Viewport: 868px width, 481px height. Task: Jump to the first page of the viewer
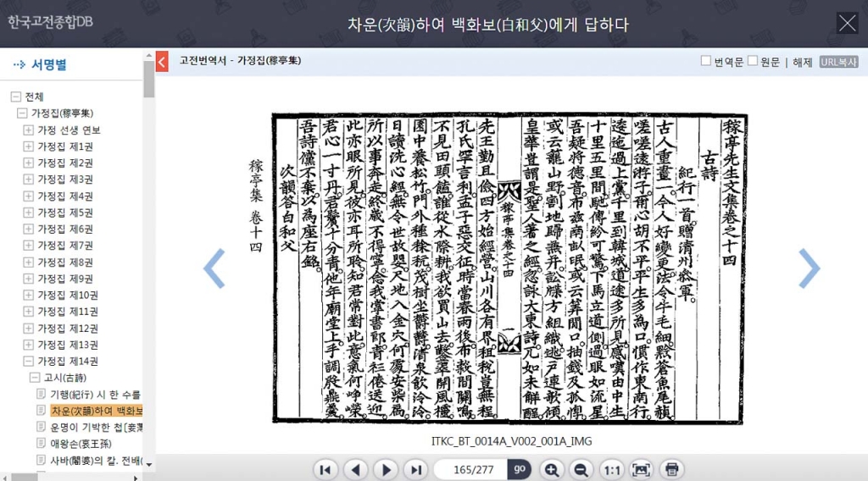(x=326, y=469)
